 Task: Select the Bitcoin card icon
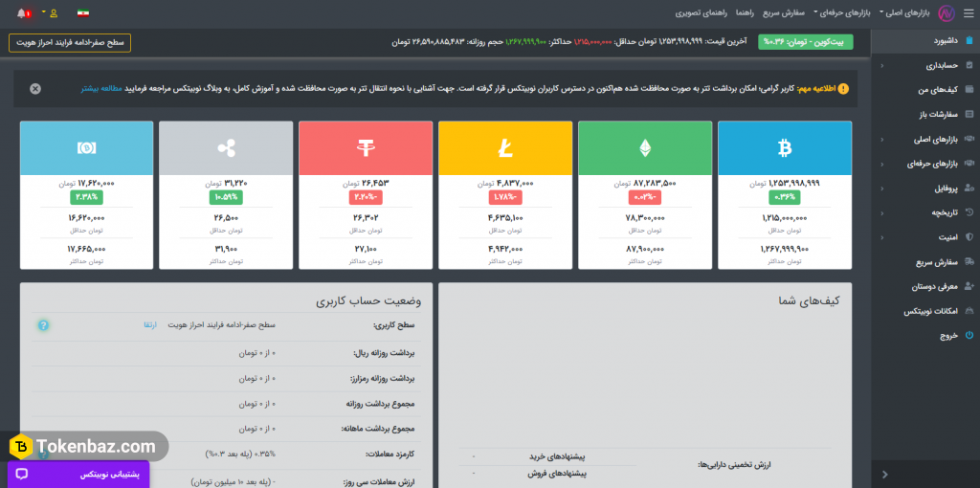[x=785, y=148]
